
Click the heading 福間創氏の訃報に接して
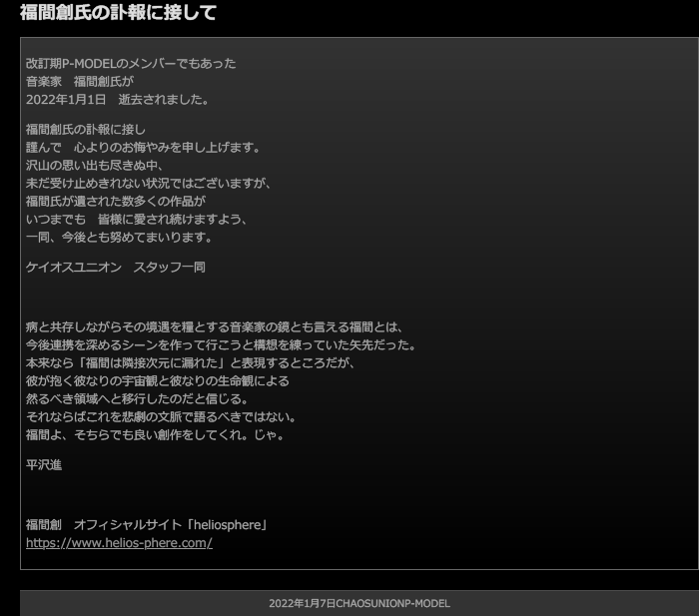tap(118, 12)
